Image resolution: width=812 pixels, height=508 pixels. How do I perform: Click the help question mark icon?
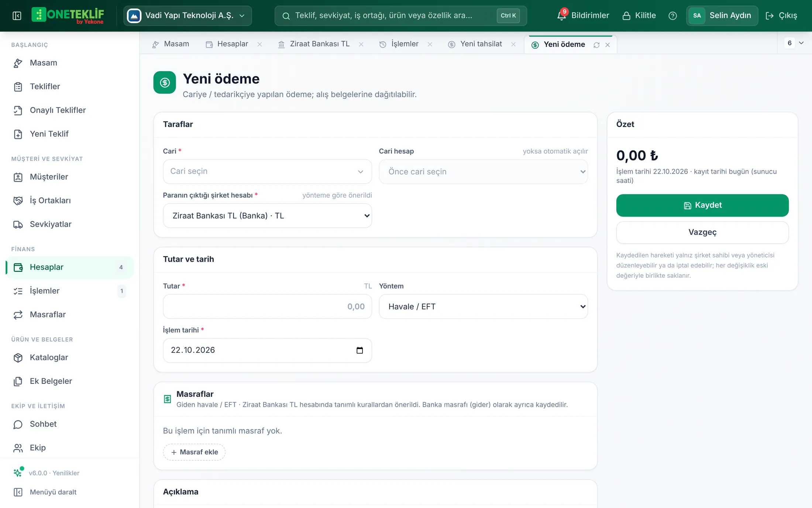(x=672, y=16)
